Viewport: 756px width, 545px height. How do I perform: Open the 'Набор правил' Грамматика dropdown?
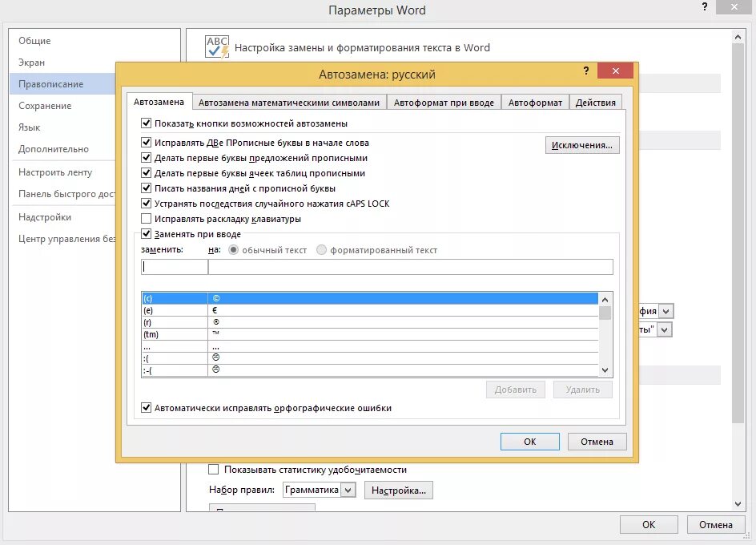(348, 490)
